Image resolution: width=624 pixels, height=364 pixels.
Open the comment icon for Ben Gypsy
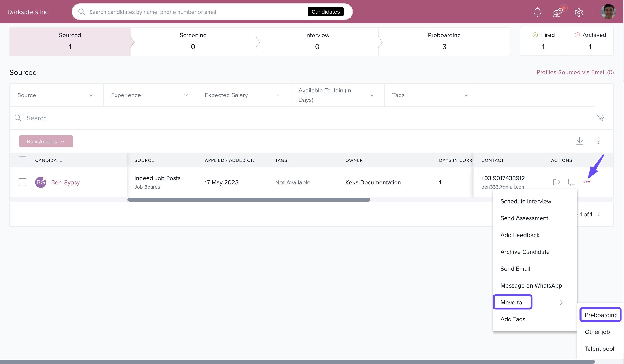(572, 182)
